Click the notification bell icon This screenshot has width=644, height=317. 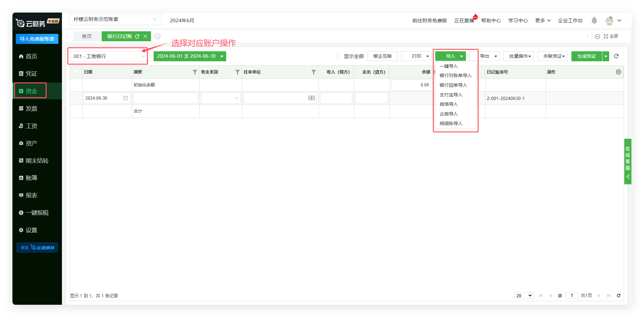[x=594, y=21]
